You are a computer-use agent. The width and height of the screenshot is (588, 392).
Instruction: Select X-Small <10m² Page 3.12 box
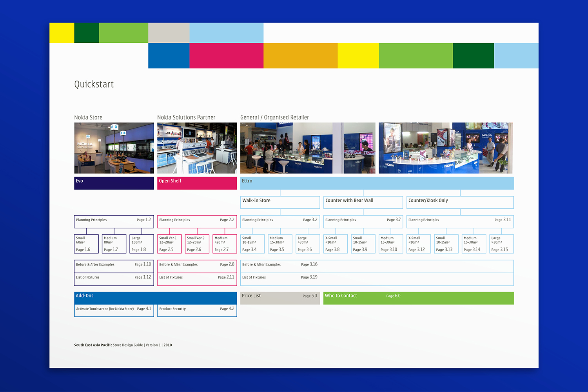coord(419,244)
